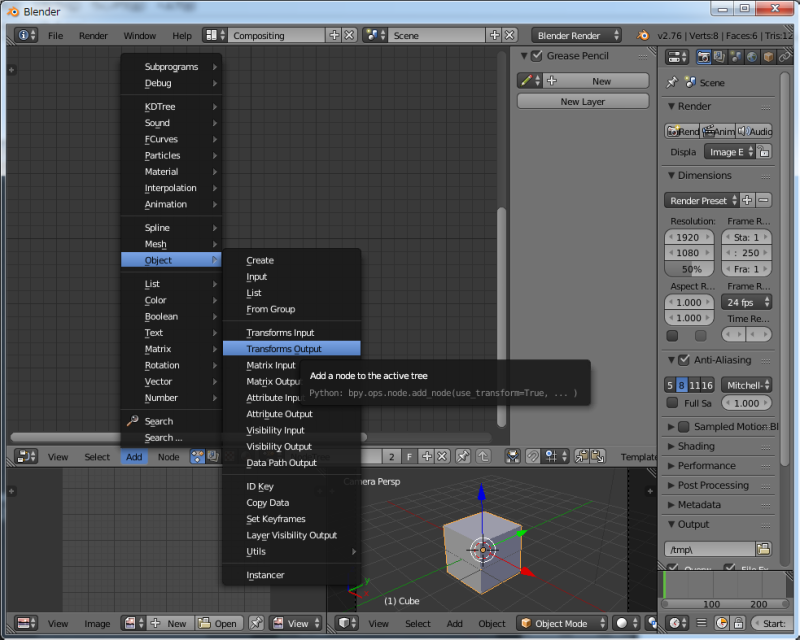Screen dimensions: 800x640
Task: Collapse the Dimensions panel
Action: pos(719,175)
